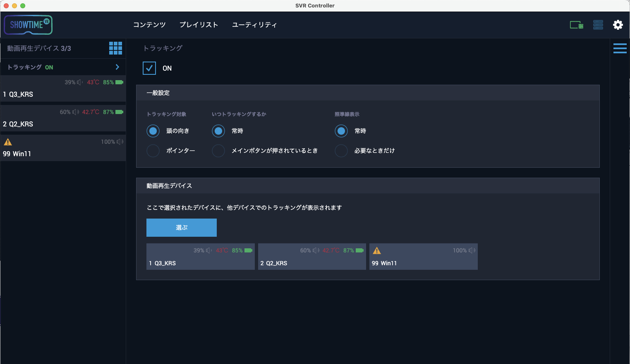Click the battery icon on the Q3_KRS card
The height and width of the screenshot is (364, 630).
(248, 250)
